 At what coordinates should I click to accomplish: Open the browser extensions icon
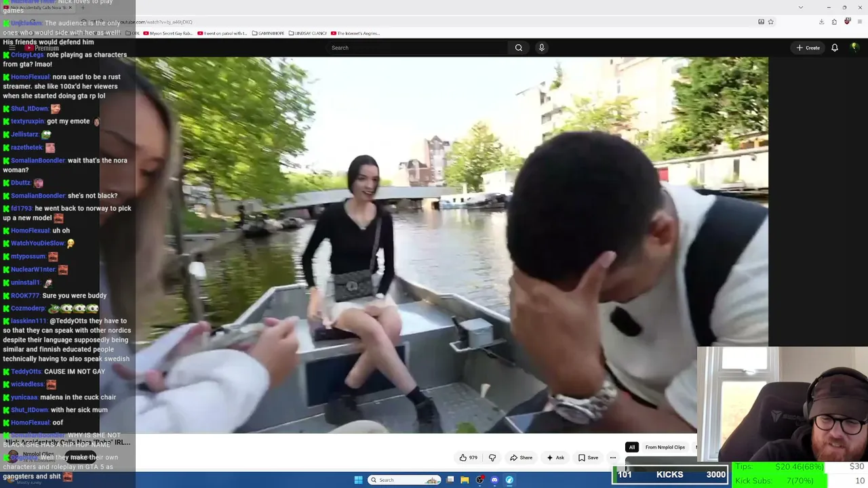(834, 22)
